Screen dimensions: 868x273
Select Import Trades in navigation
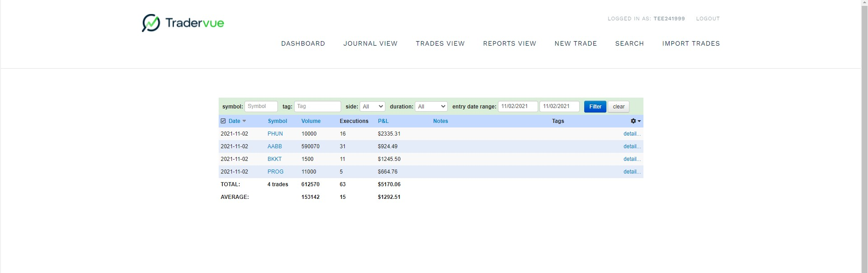(x=690, y=43)
